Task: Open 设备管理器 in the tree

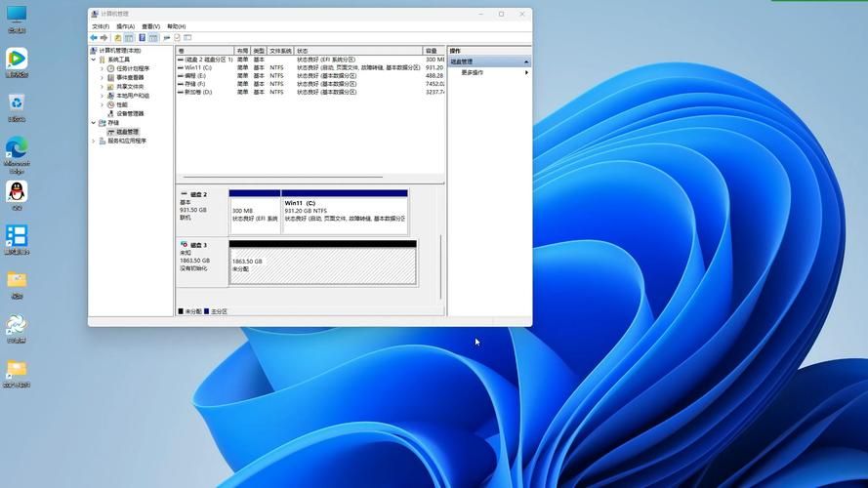Action: point(126,113)
